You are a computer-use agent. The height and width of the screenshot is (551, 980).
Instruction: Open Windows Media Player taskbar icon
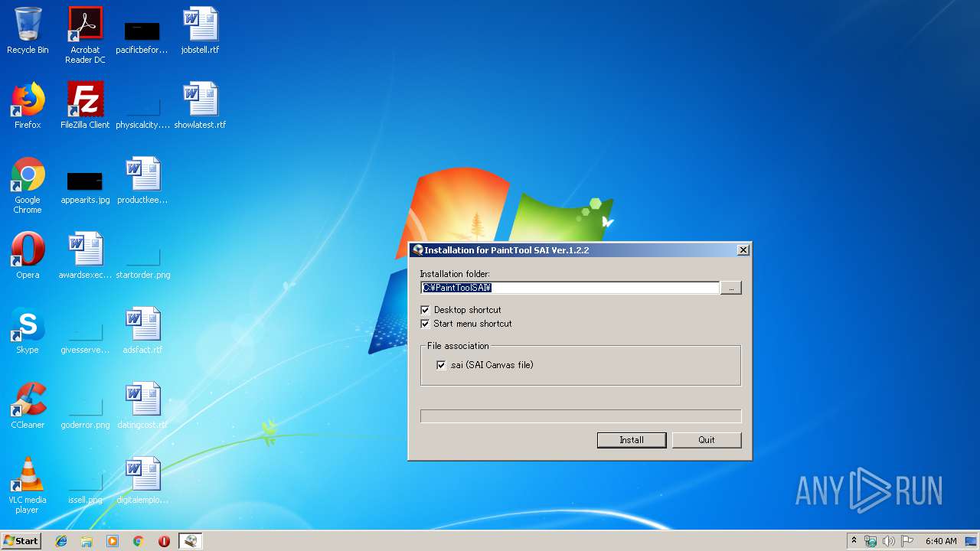113,541
